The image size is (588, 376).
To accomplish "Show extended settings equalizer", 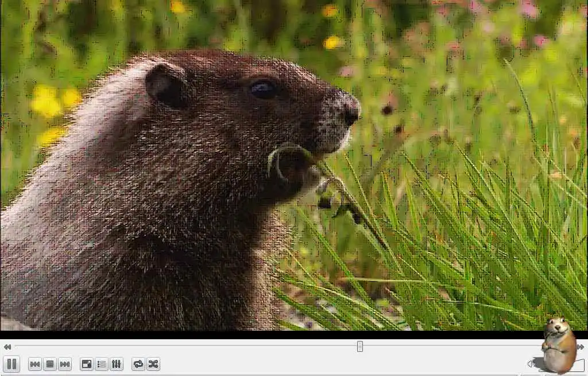I will click(x=117, y=364).
